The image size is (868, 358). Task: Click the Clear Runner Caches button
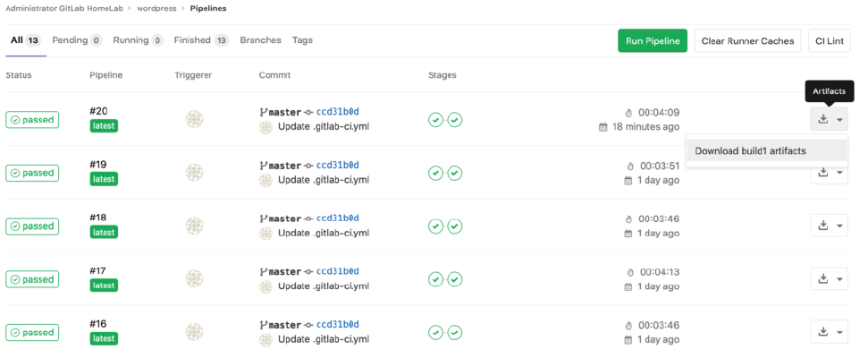(x=747, y=41)
